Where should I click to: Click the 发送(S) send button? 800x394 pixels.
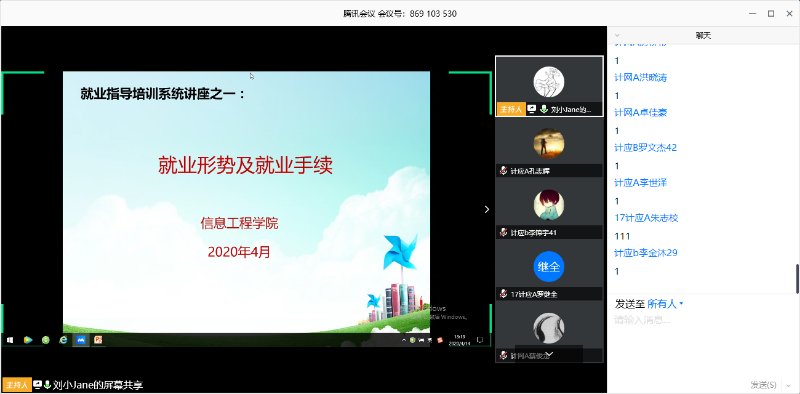[764, 385]
